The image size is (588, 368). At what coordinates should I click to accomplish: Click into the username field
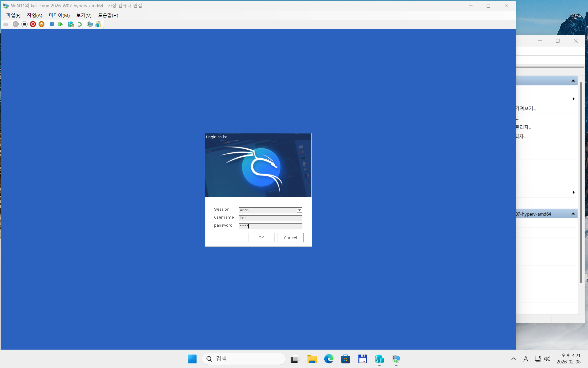click(x=270, y=218)
